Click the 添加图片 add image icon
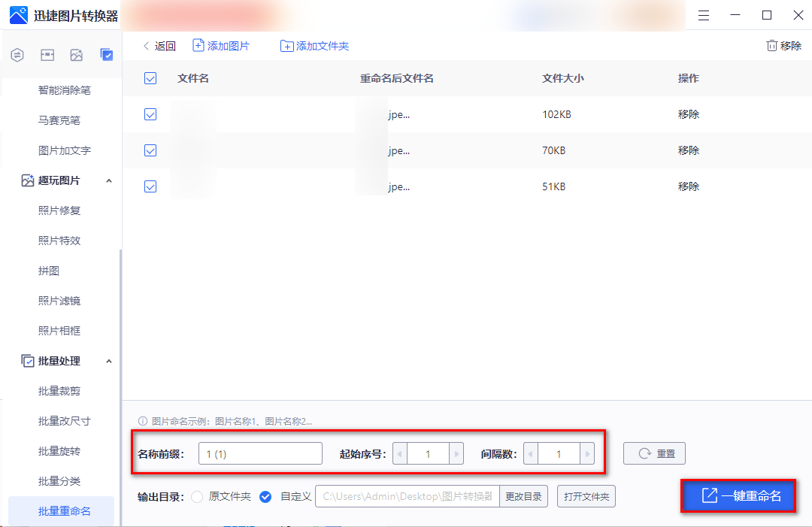This screenshot has height=527, width=812. click(x=198, y=46)
